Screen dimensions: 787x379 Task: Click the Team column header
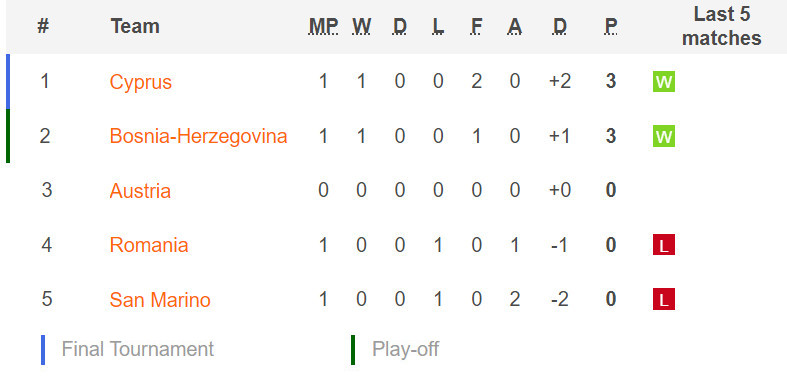tap(135, 26)
